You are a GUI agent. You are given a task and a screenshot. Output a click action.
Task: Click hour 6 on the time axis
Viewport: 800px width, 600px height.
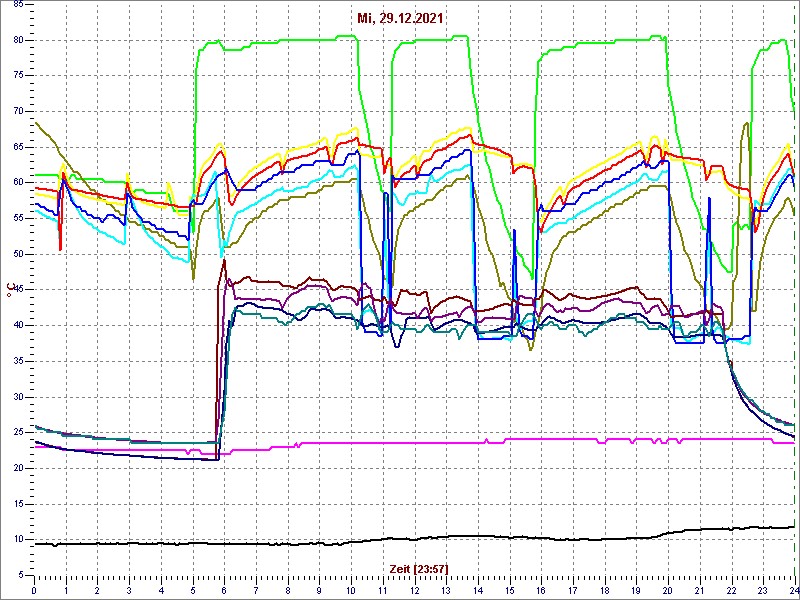224,589
